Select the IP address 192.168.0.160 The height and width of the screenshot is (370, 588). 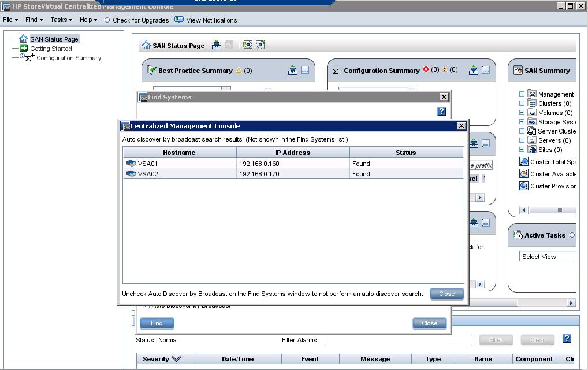click(x=259, y=164)
